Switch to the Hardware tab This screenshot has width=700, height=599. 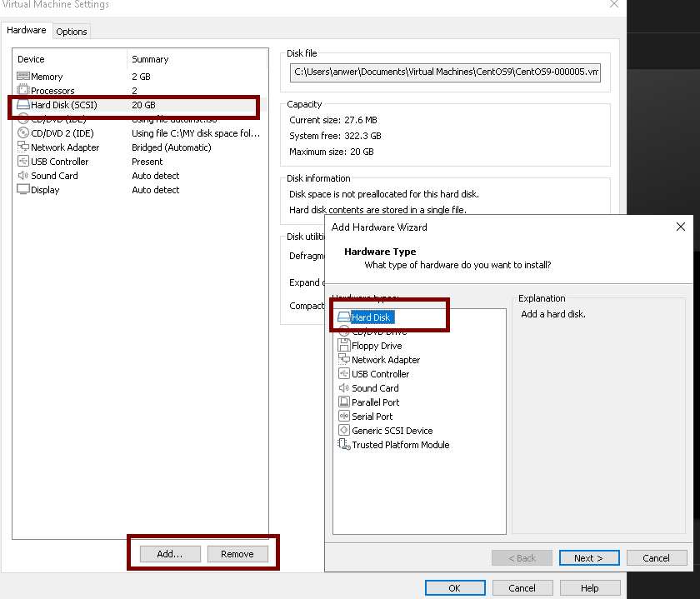(27, 30)
